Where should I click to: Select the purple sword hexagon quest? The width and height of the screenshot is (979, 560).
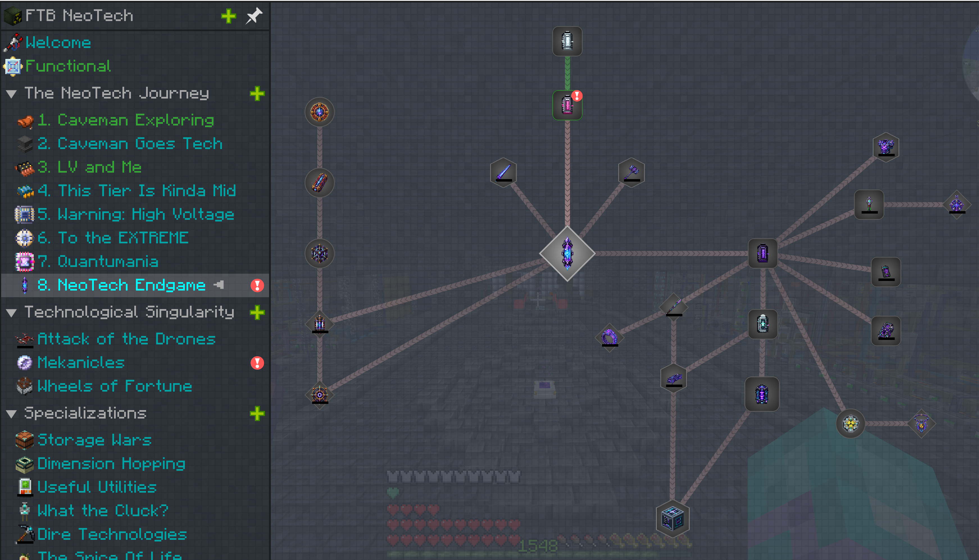(x=503, y=172)
